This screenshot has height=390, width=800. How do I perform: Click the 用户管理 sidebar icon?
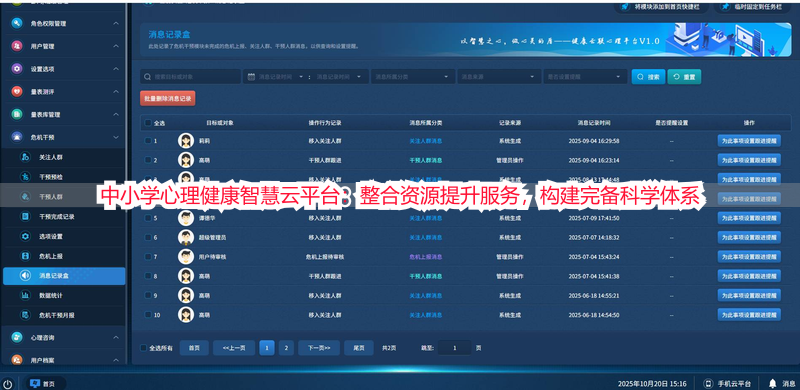click(x=17, y=46)
